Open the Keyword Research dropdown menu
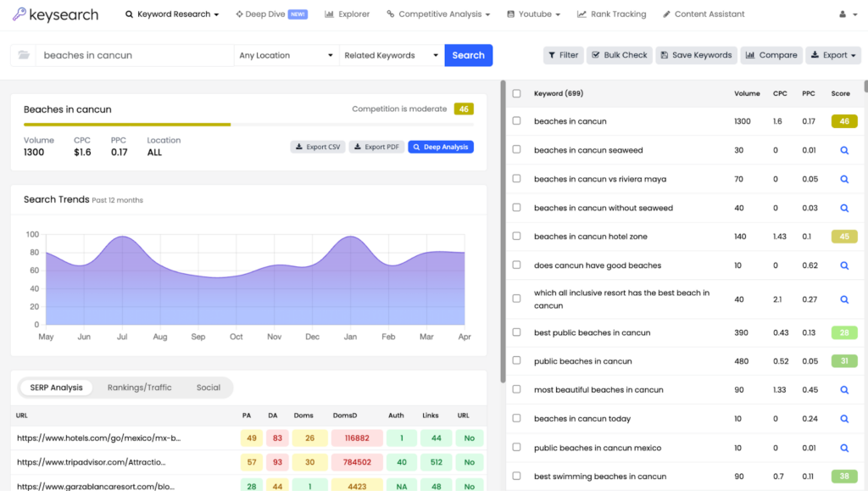The height and width of the screenshot is (491, 868). pos(172,14)
